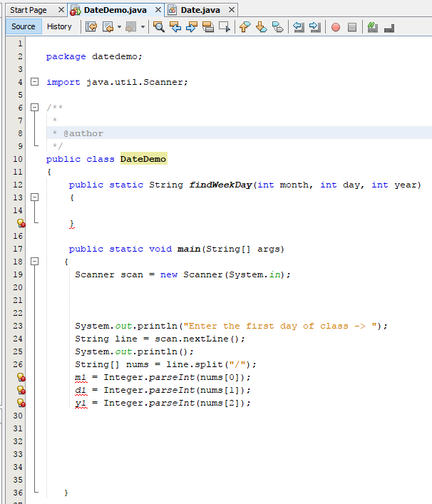
Task: Click "java.util.Scanner;" in the import line
Action: click(137, 82)
